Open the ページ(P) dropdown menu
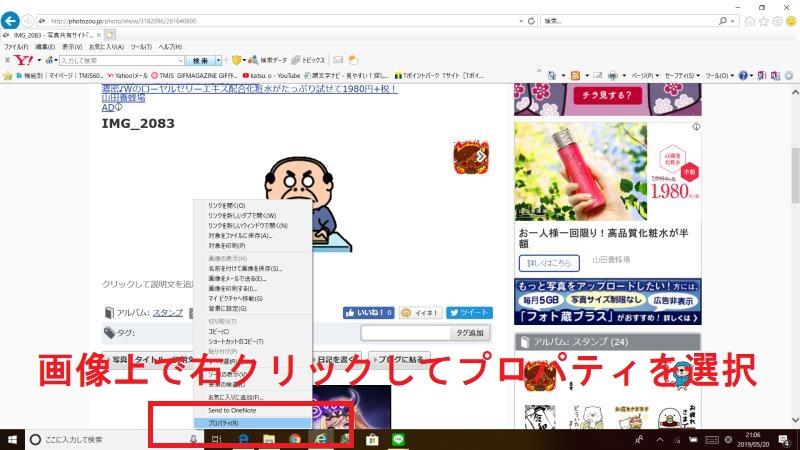 coord(645,76)
